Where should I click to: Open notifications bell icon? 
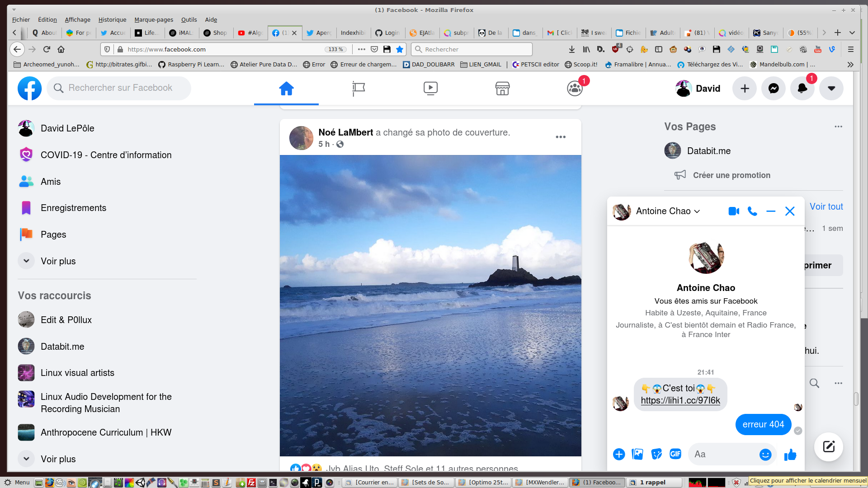[802, 88]
